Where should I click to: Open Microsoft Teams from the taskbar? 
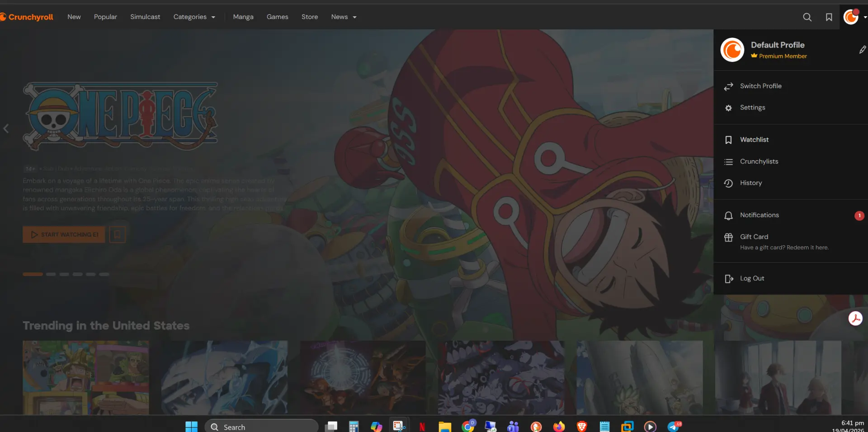pos(513,427)
